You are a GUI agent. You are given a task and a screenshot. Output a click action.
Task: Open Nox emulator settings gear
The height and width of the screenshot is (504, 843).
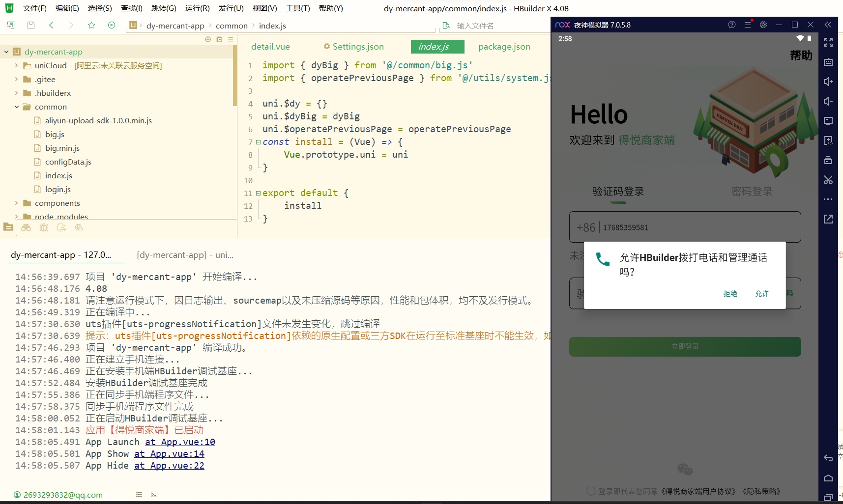coord(763,25)
